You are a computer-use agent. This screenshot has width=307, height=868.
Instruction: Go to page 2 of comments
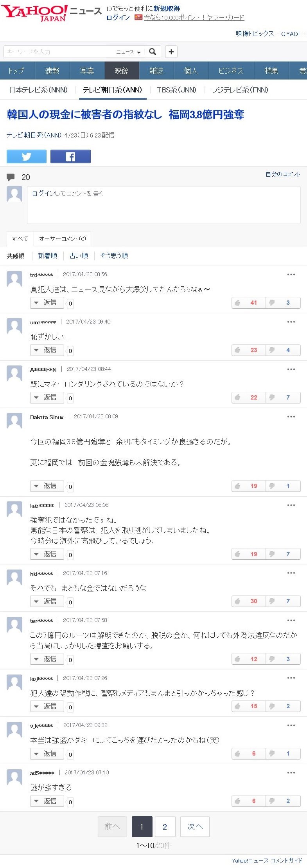point(165,826)
